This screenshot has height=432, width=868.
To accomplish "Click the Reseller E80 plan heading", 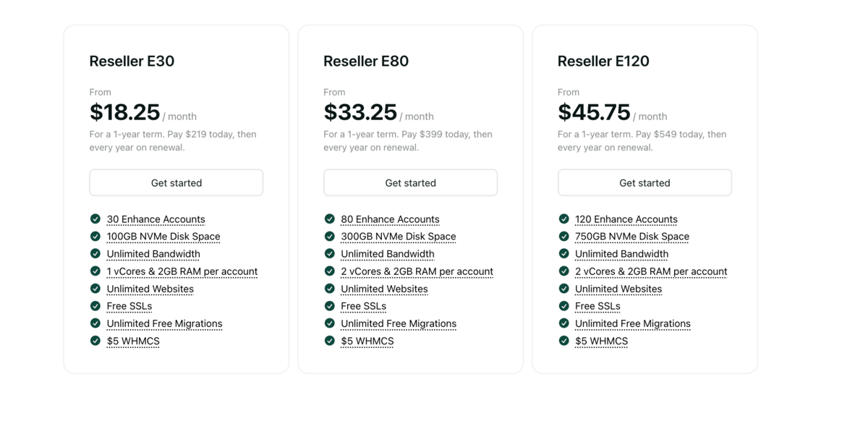I will pyautogui.click(x=366, y=61).
